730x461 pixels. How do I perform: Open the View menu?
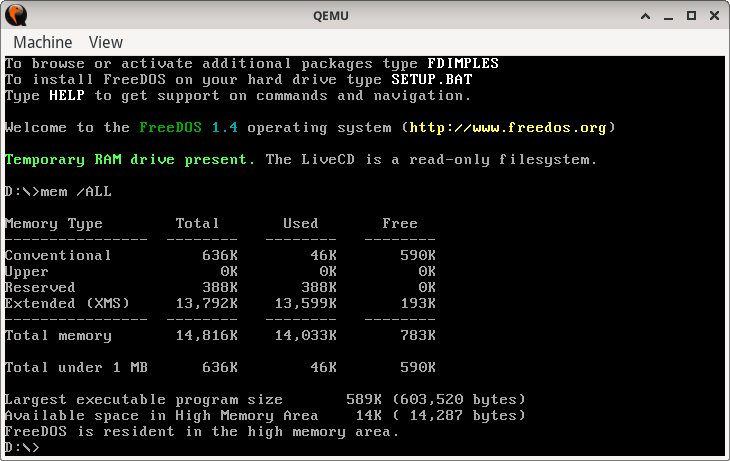coord(106,42)
